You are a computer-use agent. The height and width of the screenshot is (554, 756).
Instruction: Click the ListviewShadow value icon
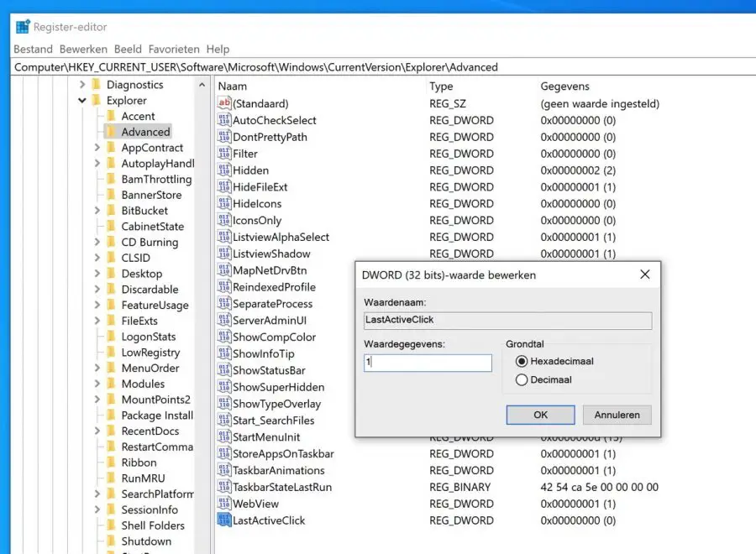(x=224, y=253)
